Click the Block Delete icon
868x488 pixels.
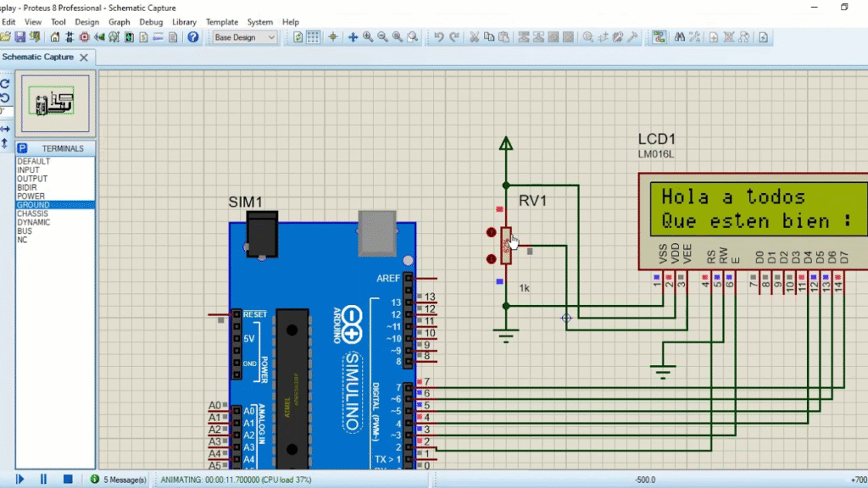(x=569, y=37)
